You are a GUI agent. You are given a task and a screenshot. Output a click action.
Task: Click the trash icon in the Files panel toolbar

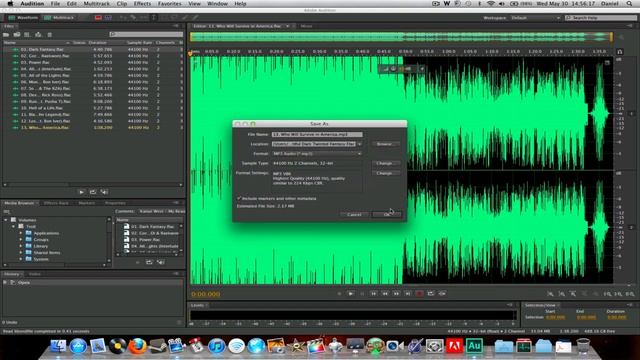click(x=49, y=35)
